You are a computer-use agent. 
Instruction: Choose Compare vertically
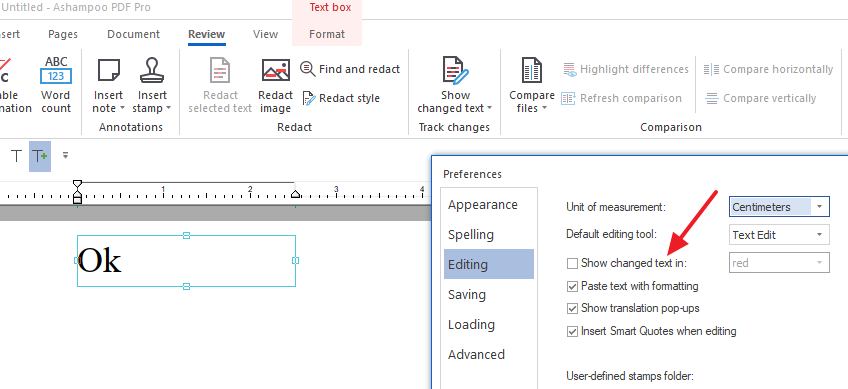coord(760,98)
